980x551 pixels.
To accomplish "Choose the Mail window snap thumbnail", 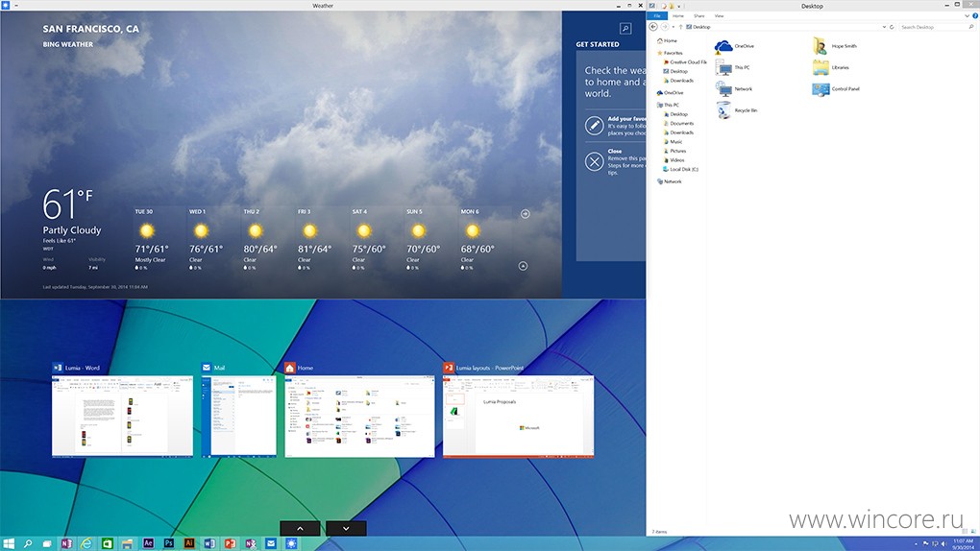I will tap(238, 416).
